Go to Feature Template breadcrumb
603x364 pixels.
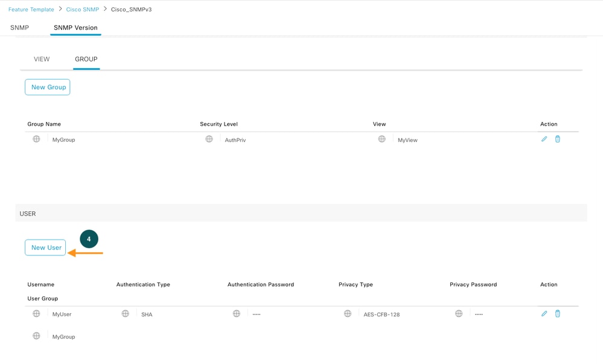click(31, 9)
